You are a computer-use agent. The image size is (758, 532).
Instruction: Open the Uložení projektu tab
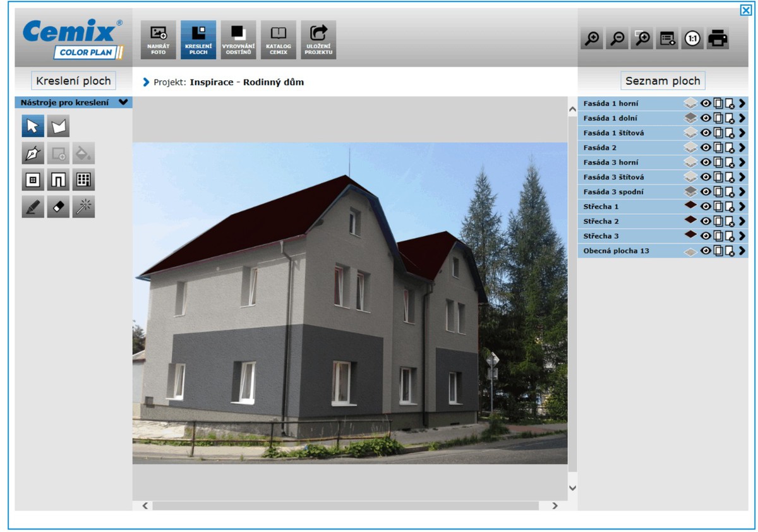(x=318, y=40)
